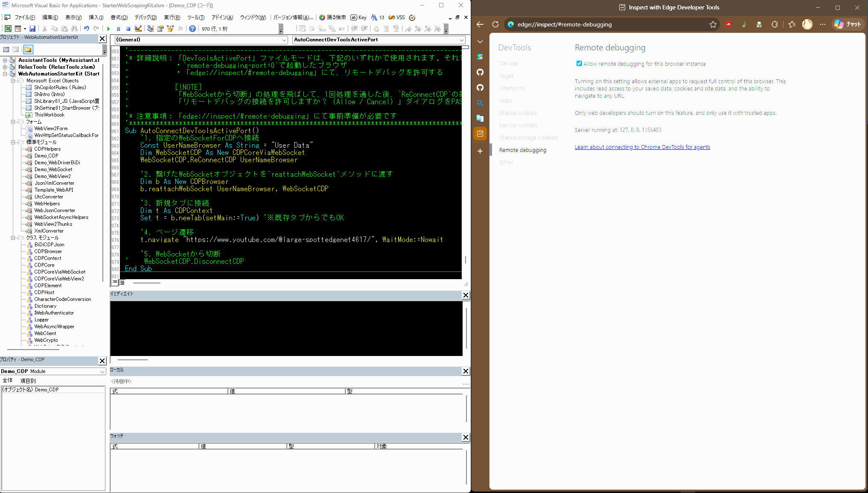Screen dimensions: 868x493
Task: Open the Object Browser toolbar icon
Action: pyautogui.click(x=170, y=29)
